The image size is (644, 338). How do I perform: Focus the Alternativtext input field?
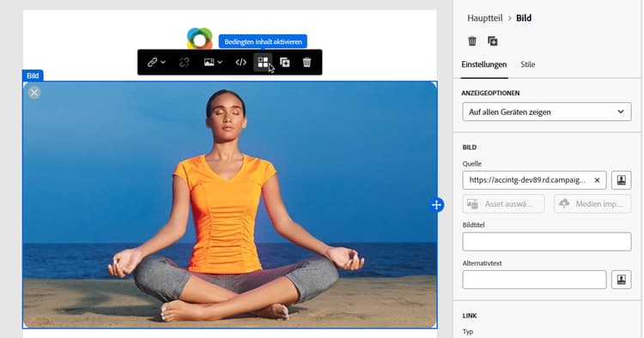(x=534, y=280)
